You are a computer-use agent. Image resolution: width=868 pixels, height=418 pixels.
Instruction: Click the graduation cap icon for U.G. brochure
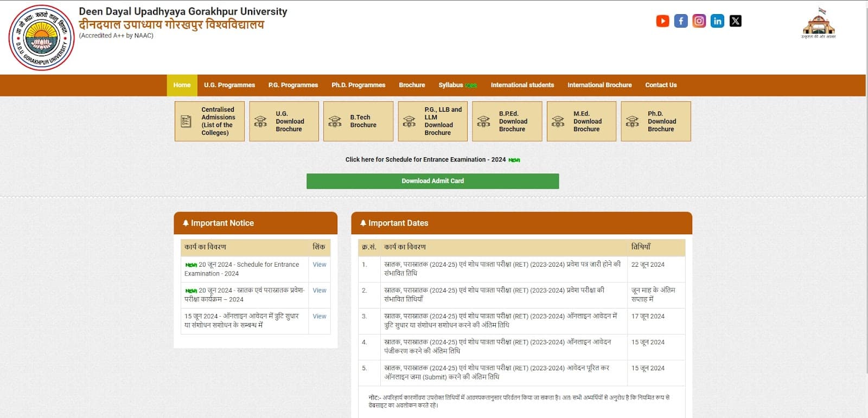[x=260, y=121]
